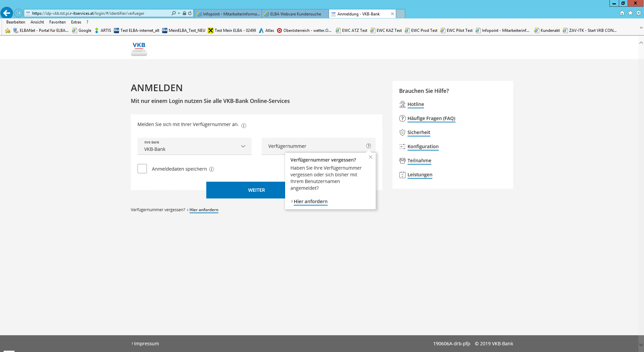644x352 pixels.
Task: Expand the address bar dropdown arrow
Action: click(179, 13)
